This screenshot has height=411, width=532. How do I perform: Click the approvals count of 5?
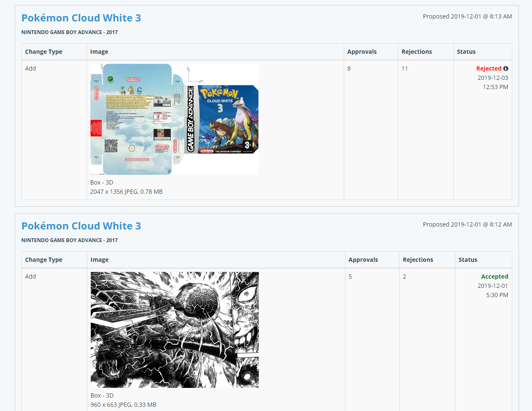(x=350, y=277)
